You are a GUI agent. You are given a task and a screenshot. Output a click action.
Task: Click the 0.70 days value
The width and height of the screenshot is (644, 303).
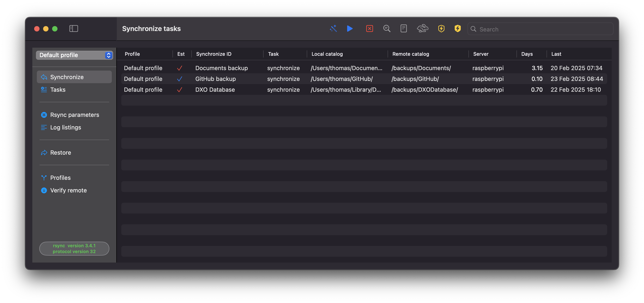(x=537, y=90)
